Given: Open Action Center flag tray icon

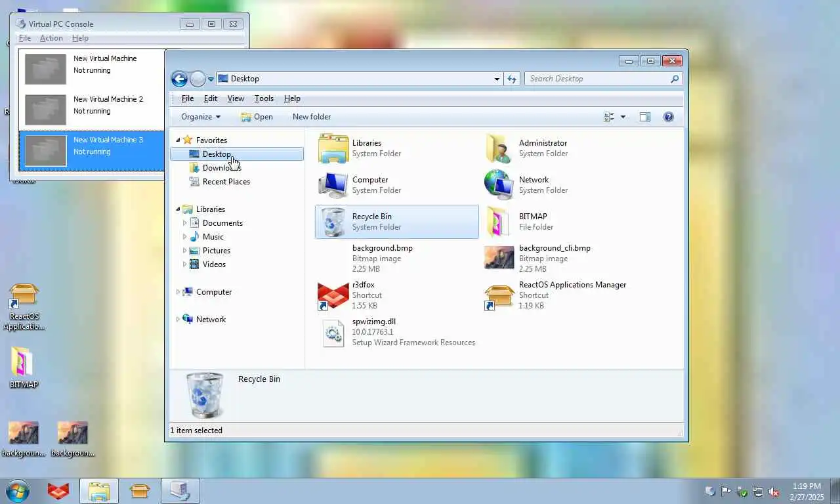Looking at the screenshot, I should (x=726, y=492).
